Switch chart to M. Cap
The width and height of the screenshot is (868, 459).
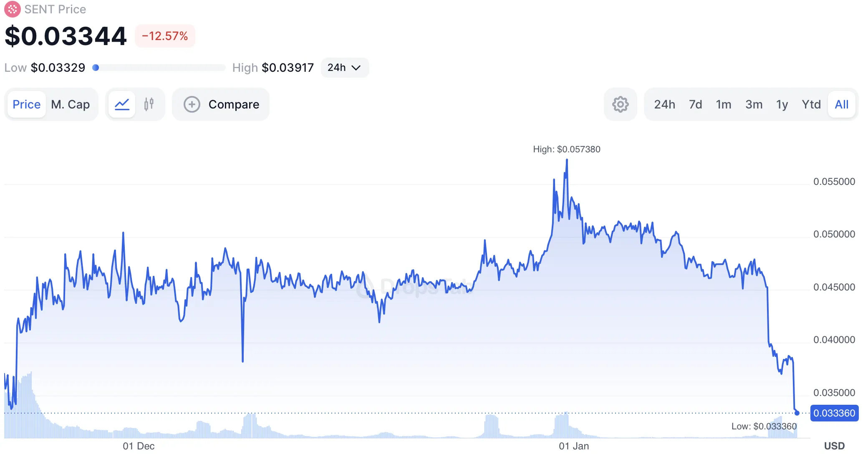coord(71,104)
